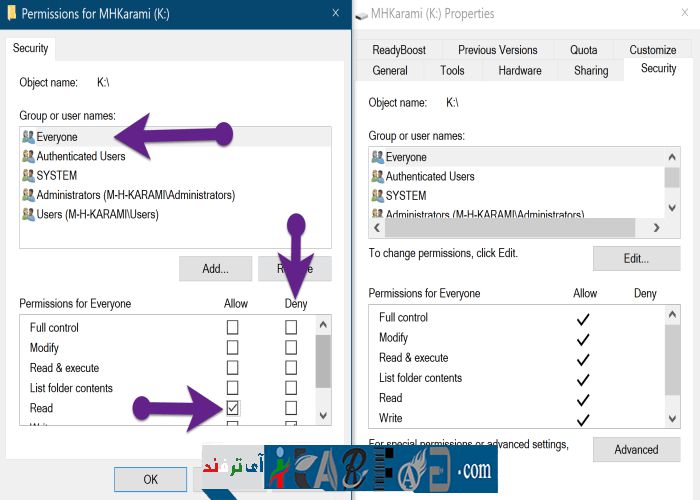700x500 pixels.
Task: Select Users (M-H-KARAMI\Users) group icon
Action: click(28, 214)
